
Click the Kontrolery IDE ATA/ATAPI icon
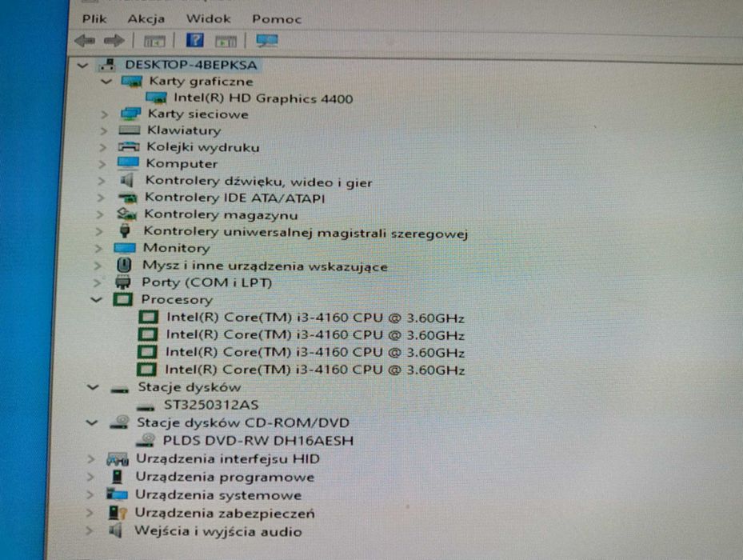point(127,198)
